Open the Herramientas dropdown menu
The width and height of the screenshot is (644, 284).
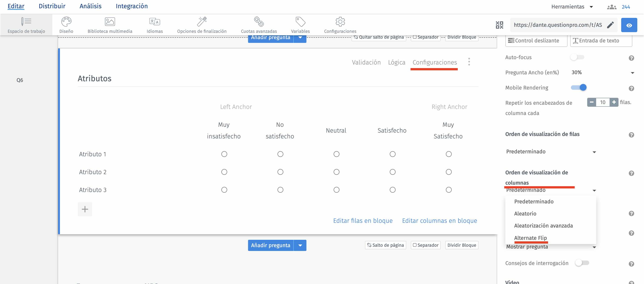(572, 7)
